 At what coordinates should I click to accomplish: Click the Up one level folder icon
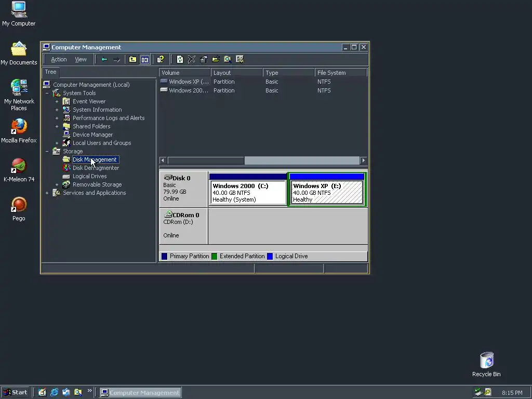coord(132,59)
